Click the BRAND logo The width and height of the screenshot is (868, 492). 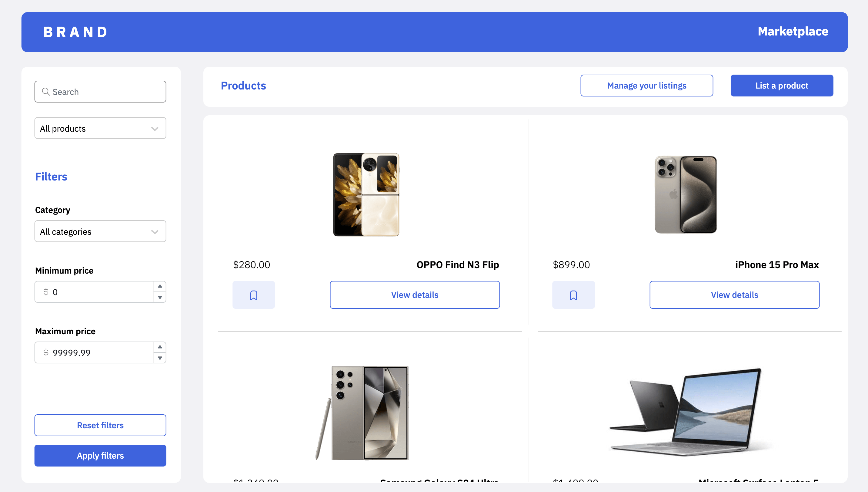pyautogui.click(x=75, y=32)
